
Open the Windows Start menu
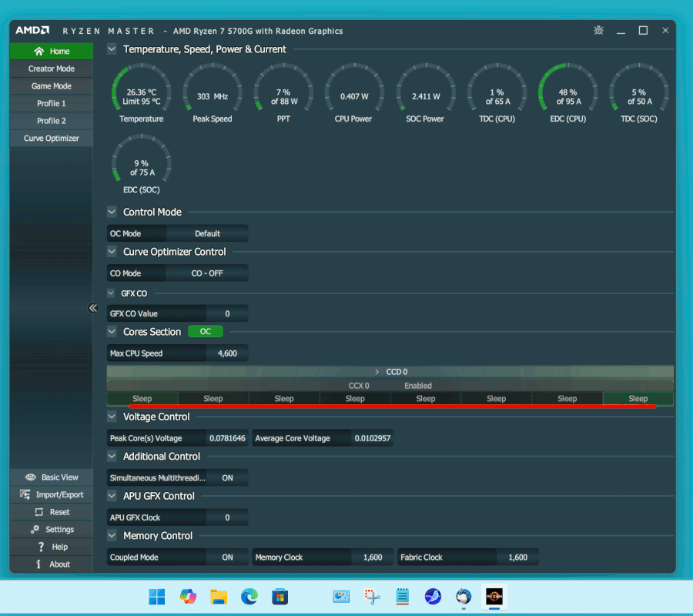[157, 597]
